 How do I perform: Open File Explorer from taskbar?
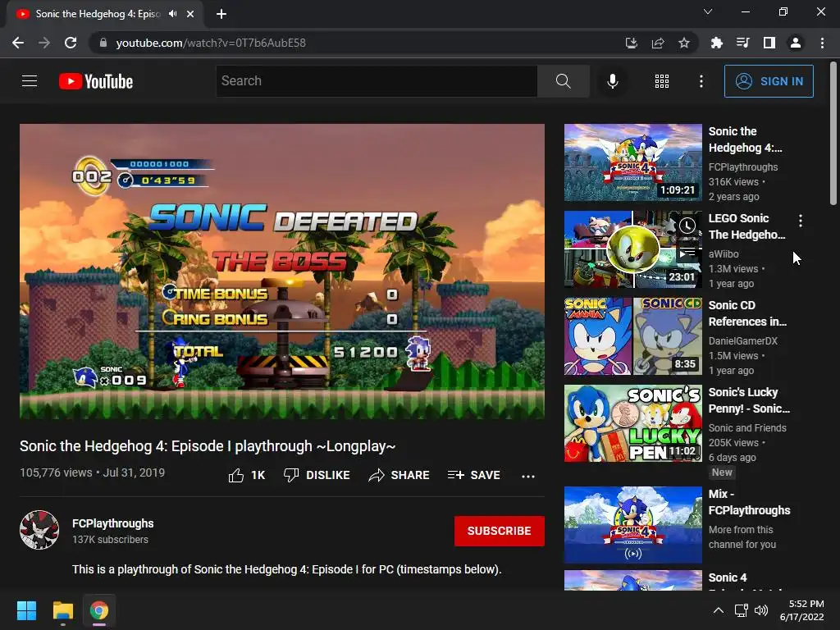tap(62, 610)
